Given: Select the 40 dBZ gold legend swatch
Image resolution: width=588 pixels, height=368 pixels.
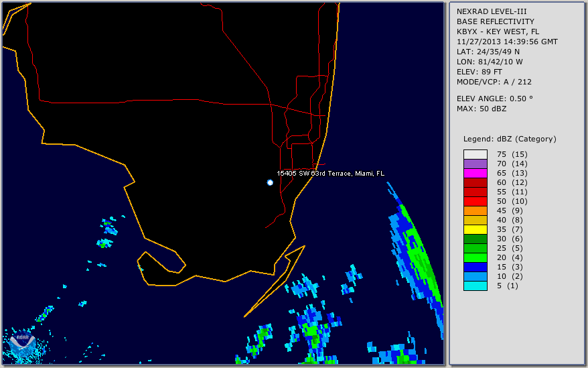Looking at the screenshot, I should [475, 220].
